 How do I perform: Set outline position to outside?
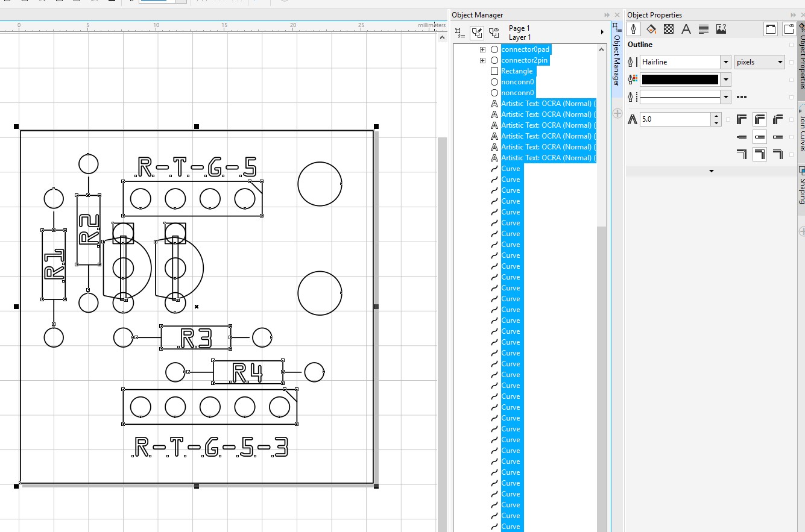click(742, 154)
